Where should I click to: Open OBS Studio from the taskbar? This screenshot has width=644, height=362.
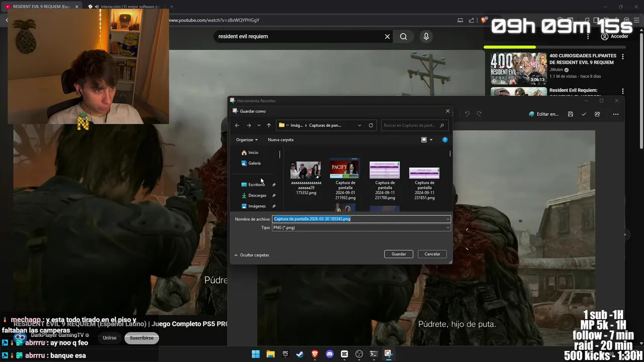click(359, 354)
